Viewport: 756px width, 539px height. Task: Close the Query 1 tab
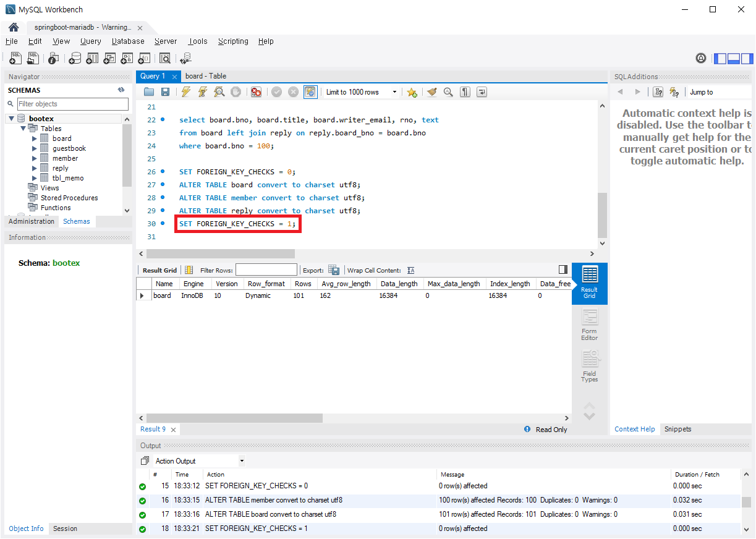[x=175, y=77]
